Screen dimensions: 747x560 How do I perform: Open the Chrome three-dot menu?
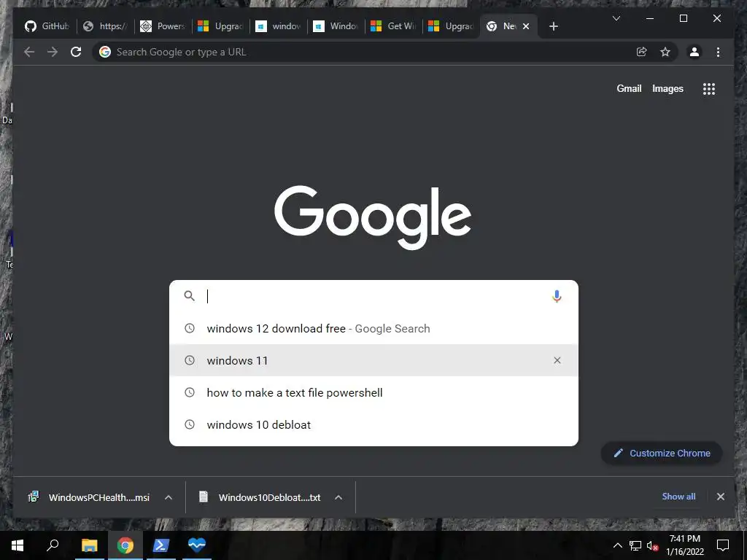coord(718,52)
